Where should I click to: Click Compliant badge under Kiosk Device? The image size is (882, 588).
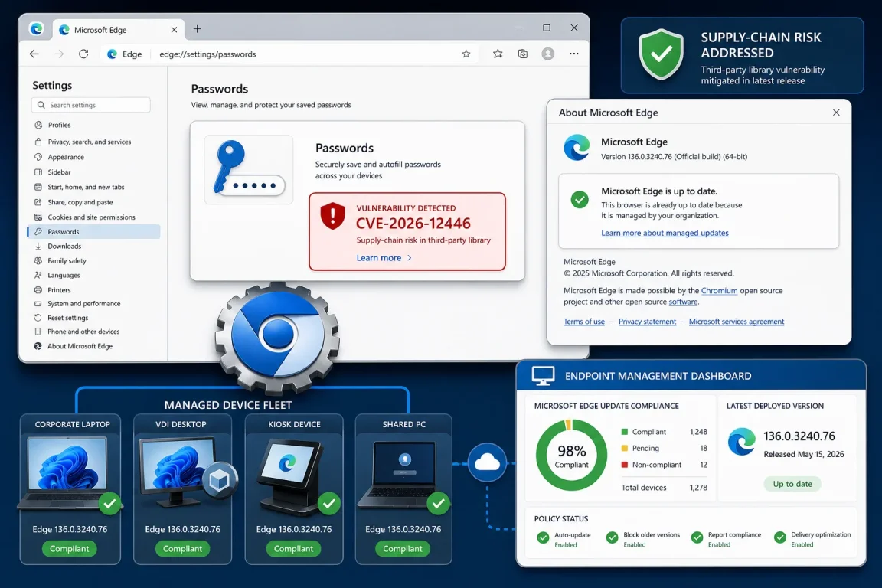point(293,549)
